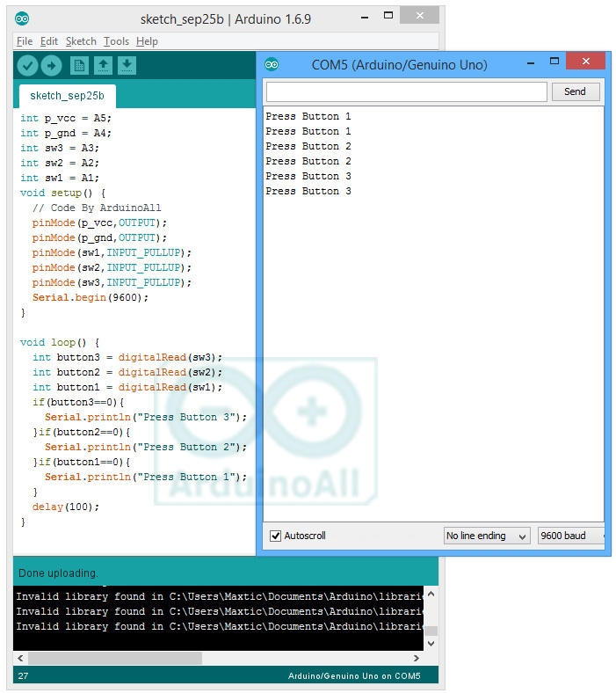Screen dimensions: 616x693
Task: Create a new sketch with New icon
Action: click(79, 66)
